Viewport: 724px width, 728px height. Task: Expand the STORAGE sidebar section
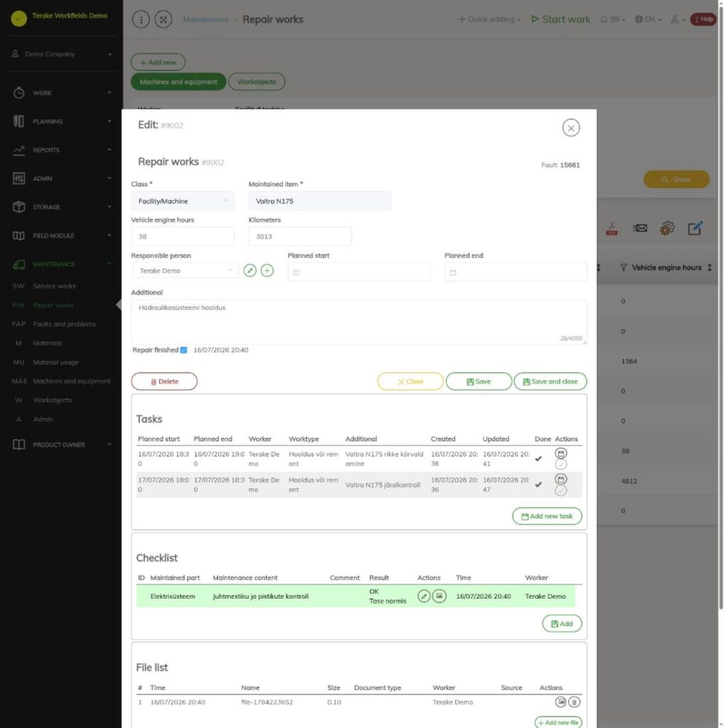click(61, 207)
